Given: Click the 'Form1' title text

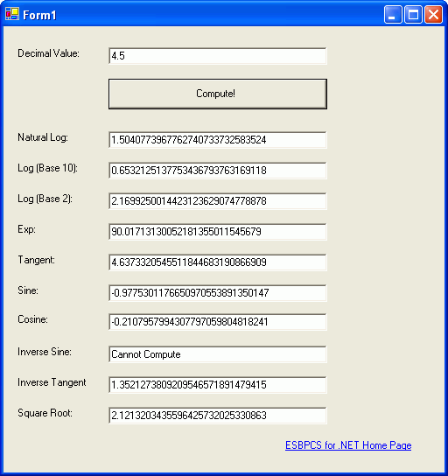Looking at the screenshot, I should (x=39, y=15).
